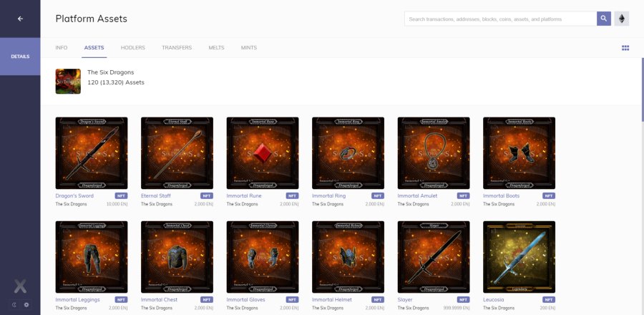Image resolution: width=644 pixels, height=315 pixels.
Task: Focus the transactions search input field
Action: [x=501, y=19]
